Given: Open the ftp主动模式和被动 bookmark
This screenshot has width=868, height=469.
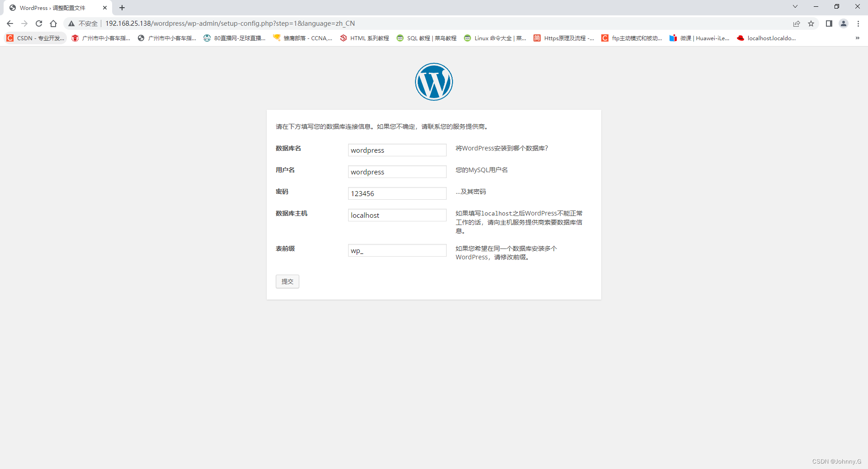Looking at the screenshot, I should [632, 38].
